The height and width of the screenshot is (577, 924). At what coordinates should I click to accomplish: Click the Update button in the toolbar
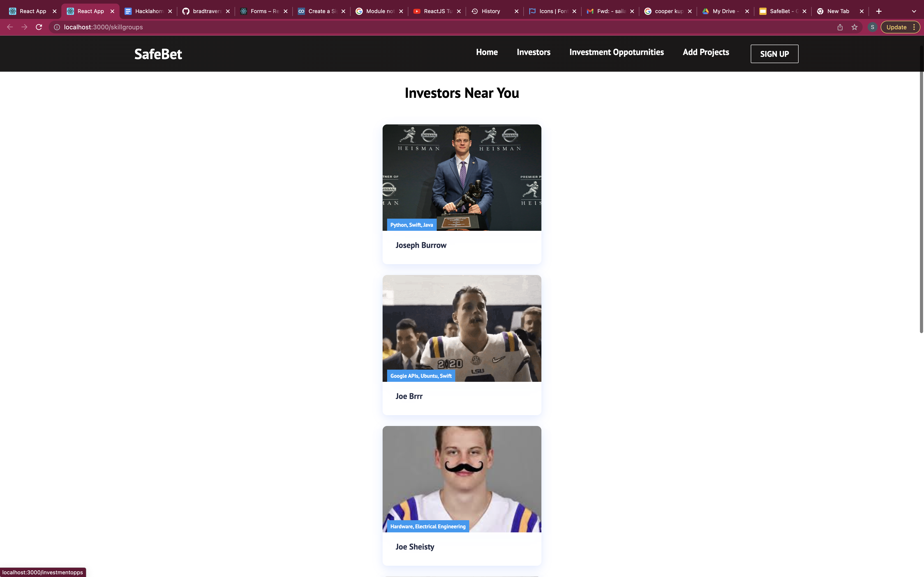(896, 27)
